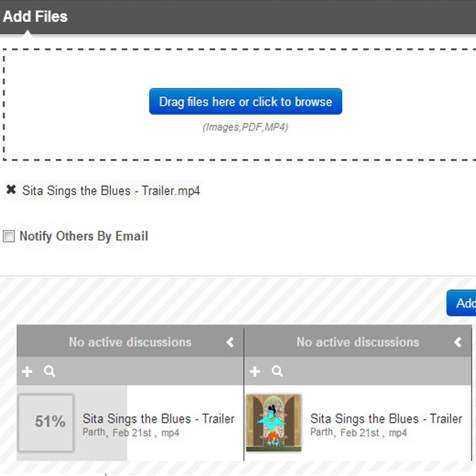Open trailer title next to the 51% thumbnail
Image resolution: width=476 pixels, height=476 pixels.
point(158,418)
